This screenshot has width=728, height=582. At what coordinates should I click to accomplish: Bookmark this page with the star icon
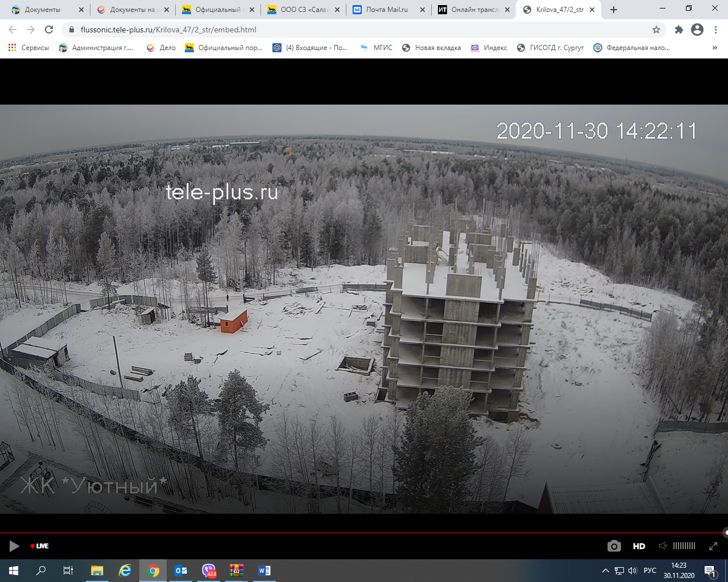coord(656,30)
